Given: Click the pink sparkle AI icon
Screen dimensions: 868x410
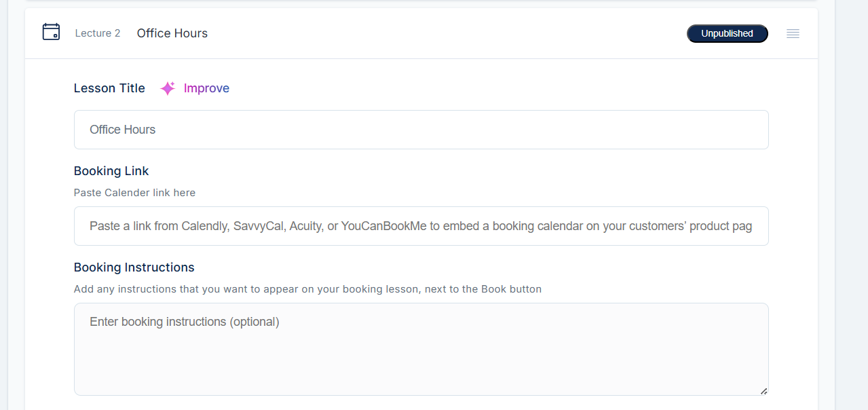Looking at the screenshot, I should pos(168,88).
